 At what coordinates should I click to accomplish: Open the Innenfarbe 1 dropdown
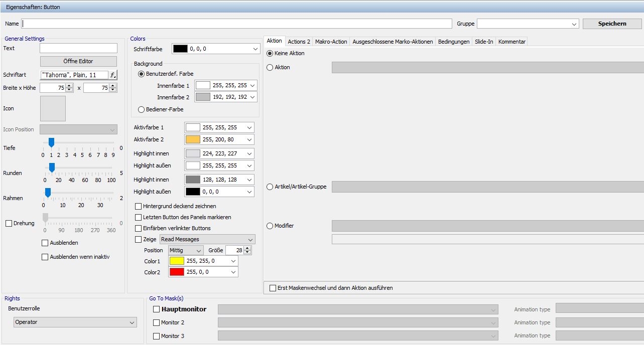pos(226,85)
